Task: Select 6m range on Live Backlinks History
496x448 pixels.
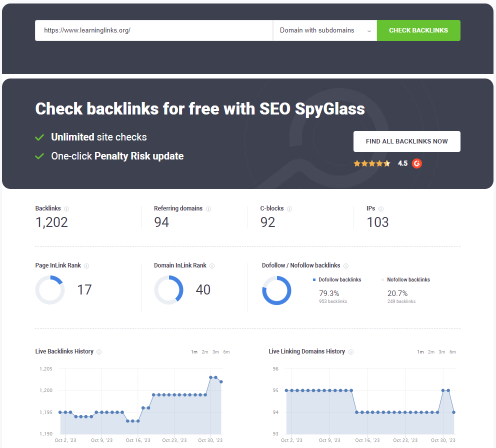Action: pos(226,352)
